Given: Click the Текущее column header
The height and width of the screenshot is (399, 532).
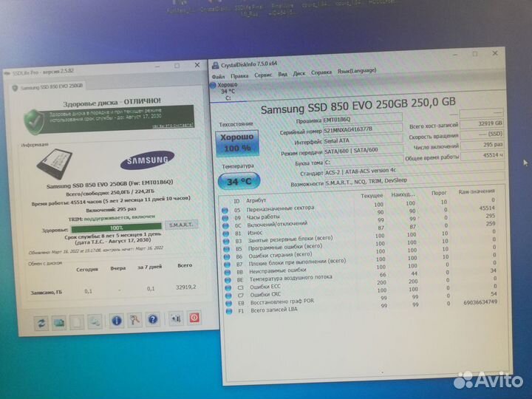Looking at the screenshot, I should point(372,196).
